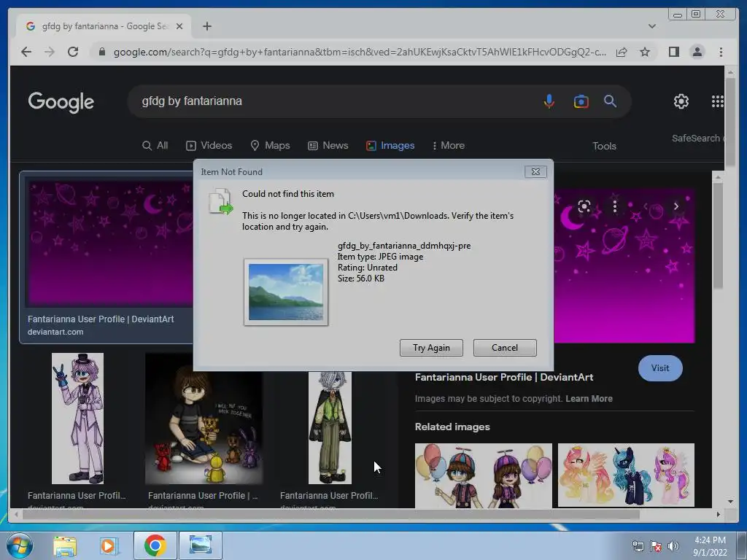Open Windows Explorer from taskbar
The height and width of the screenshot is (560, 747).
[x=65, y=545]
